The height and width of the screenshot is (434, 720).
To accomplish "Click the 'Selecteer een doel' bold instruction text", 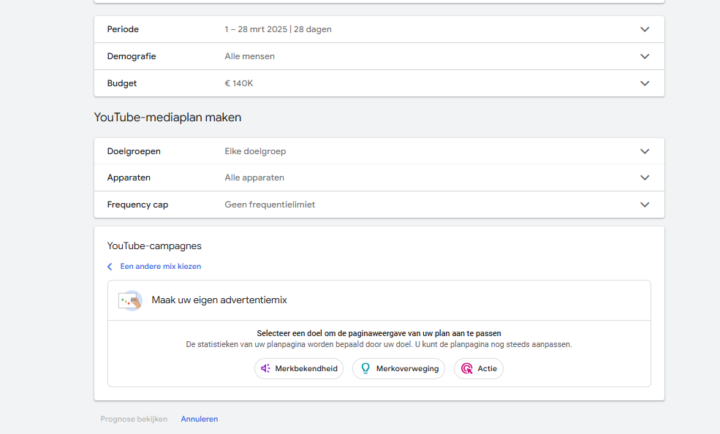I will [379, 333].
